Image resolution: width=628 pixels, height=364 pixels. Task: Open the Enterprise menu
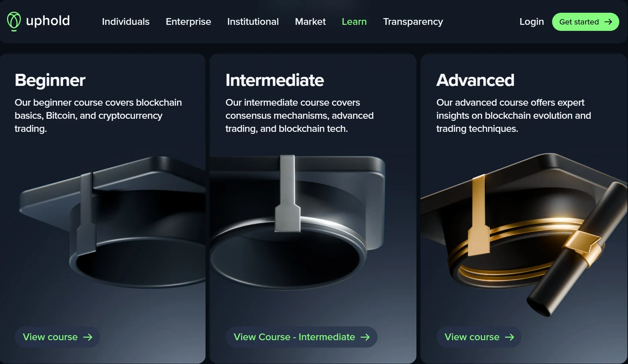pos(188,22)
